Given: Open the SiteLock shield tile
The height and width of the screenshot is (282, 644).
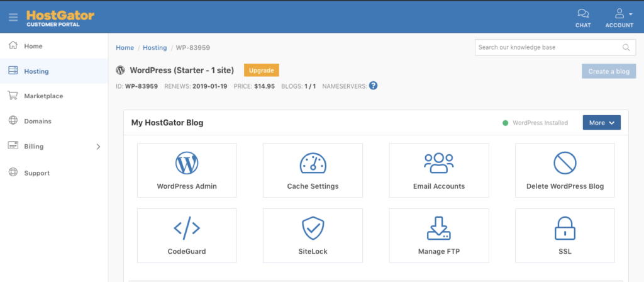Looking at the screenshot, I should (313, 235).
